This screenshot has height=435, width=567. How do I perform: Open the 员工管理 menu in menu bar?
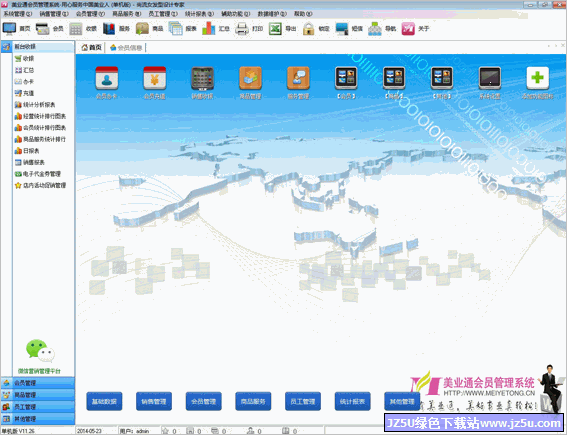[163, 14]
